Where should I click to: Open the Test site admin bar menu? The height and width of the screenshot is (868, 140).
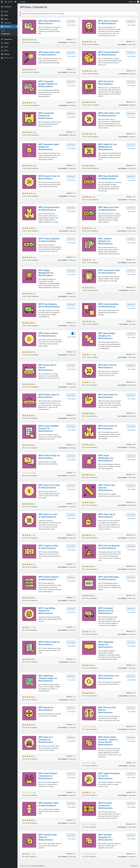pyautogui.click(x=9, y=2)
